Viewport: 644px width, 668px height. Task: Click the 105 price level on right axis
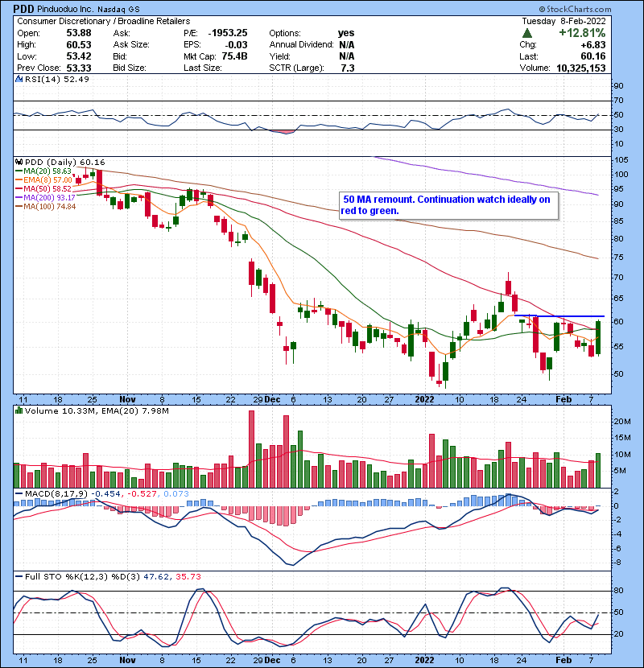621,160
